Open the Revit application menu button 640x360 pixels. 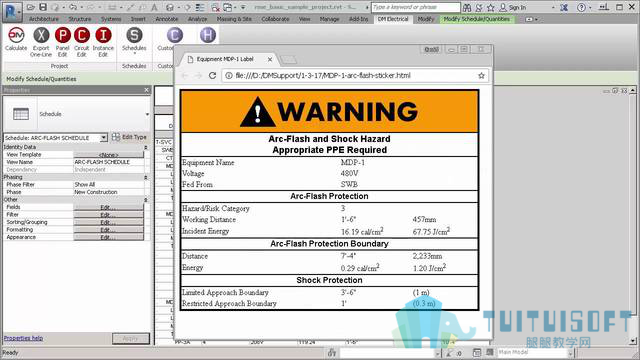coord(11,11)
